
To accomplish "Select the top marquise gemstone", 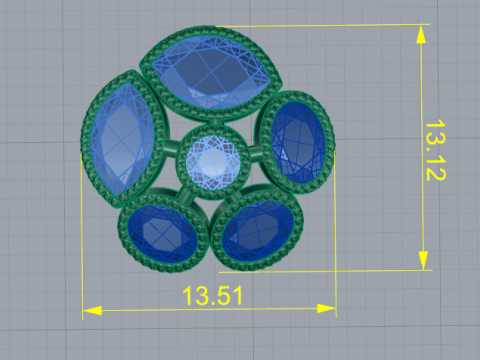I will [211, 71].
